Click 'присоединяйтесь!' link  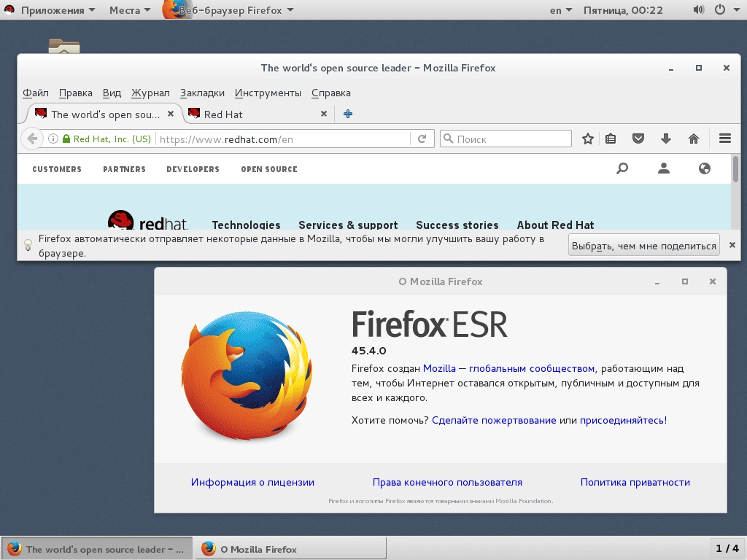tap(623, 420)
